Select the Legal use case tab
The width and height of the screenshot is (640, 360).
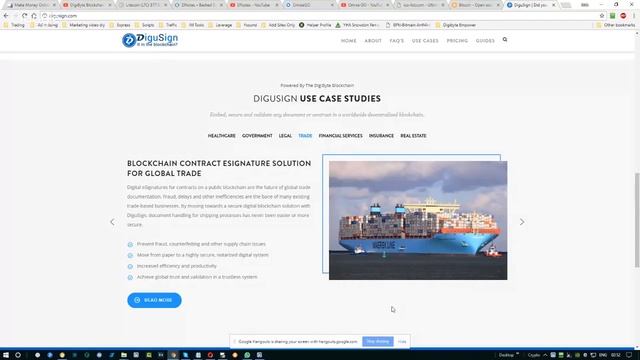click(x=285, y=136)
